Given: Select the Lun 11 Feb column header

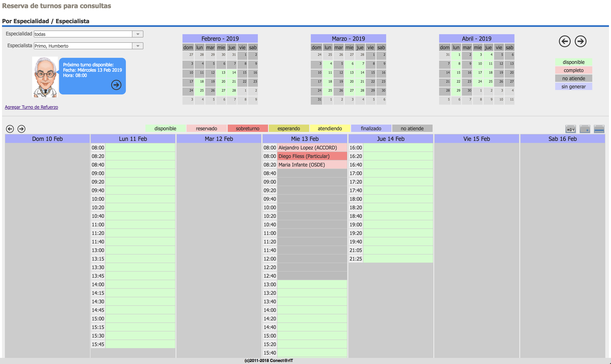Looking at the screenshot, I should 133,139.
